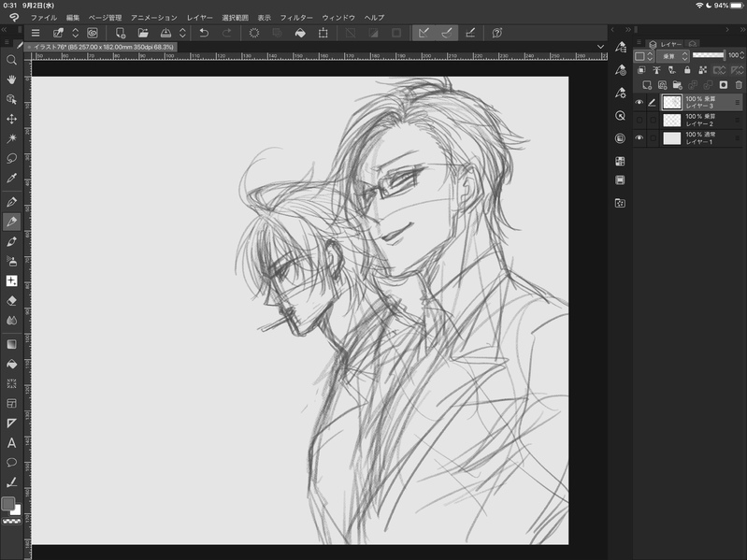This screenshot has width=747, height=560.
Task: Toggle Set as Reference Layer lighthouse icon
Action: [656, 70]
